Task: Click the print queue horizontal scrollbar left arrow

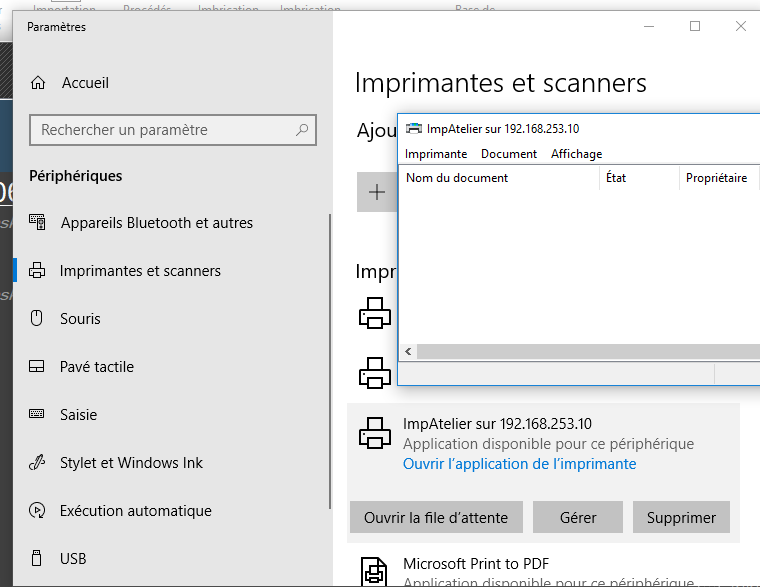Action: 408,352
